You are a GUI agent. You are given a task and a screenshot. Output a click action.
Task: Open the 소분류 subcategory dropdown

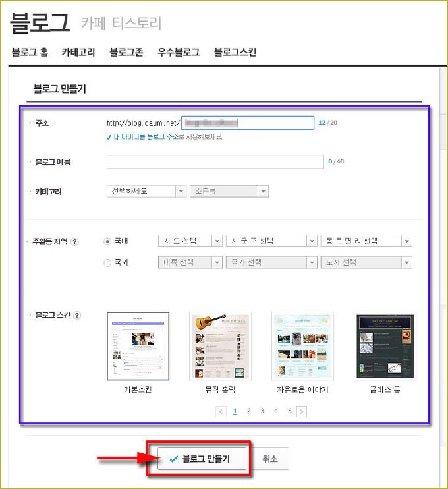pos(229,191)
